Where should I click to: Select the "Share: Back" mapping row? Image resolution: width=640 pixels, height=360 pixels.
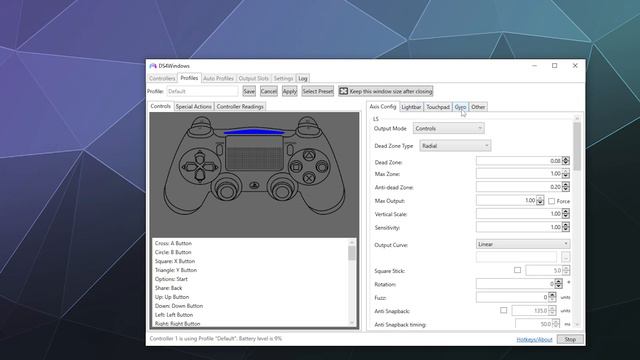click(169, 288)
